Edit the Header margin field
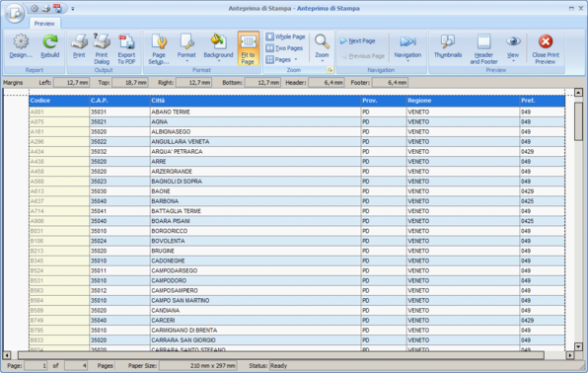The width and height of the screenshot is (588, 373). (327, 83)
